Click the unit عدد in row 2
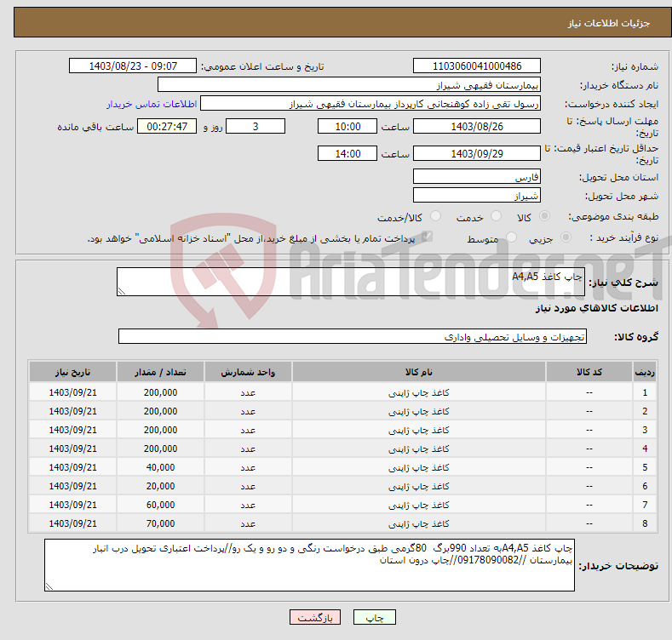The height and width of the screenshot is (640, 672). [248, 411]
